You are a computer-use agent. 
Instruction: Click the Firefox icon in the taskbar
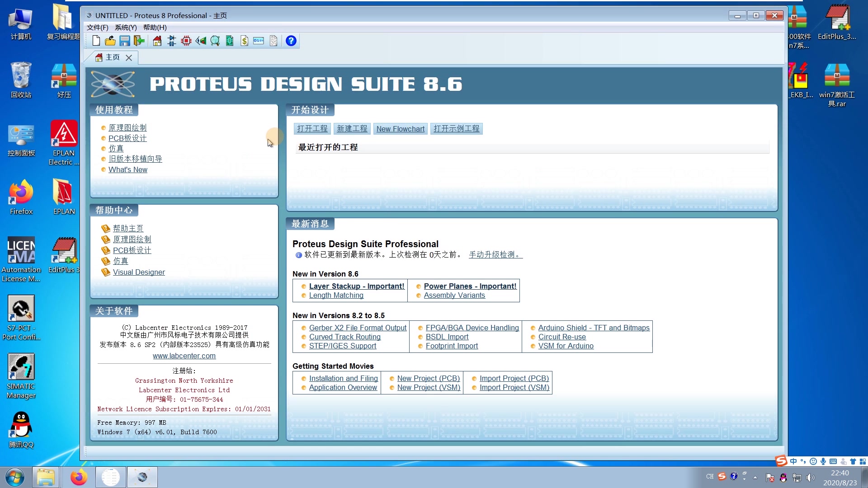79,477
